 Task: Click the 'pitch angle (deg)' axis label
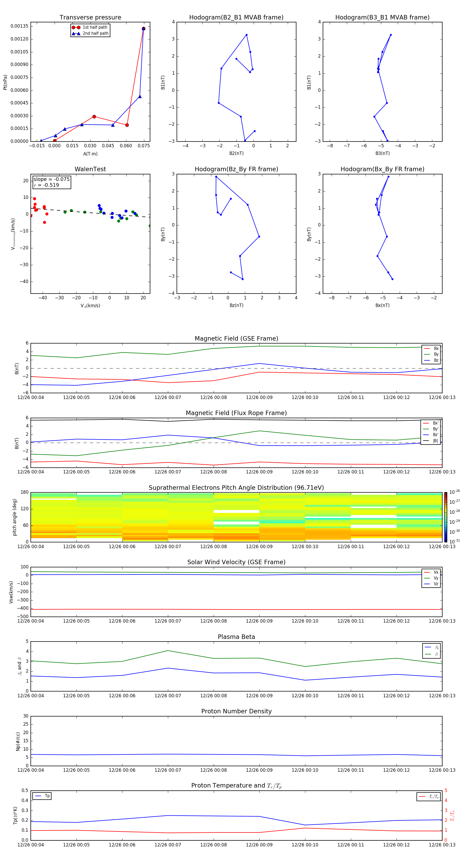click(x=14, y=517)
